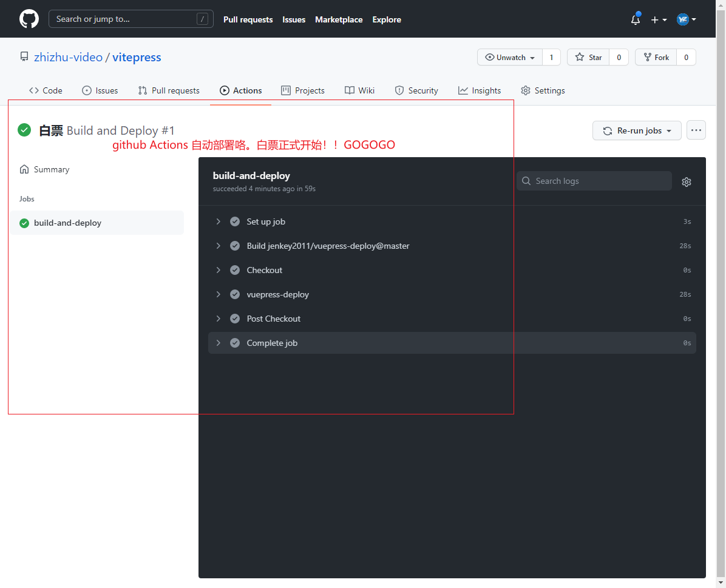
Task: Click the build-and-deploy log header title
Action: click(251, 176)
